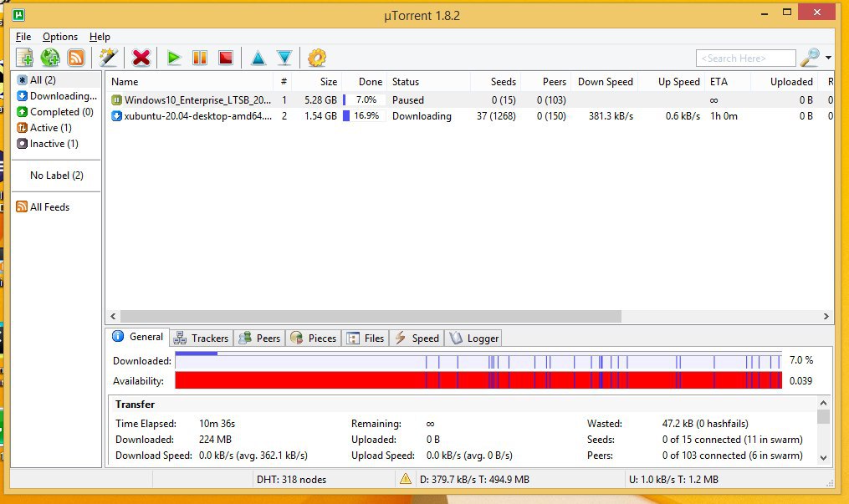Viewport: 849px width, 504px height.
Task: Click the horizontal scrollbar thumb
Action: coord(371,316)
